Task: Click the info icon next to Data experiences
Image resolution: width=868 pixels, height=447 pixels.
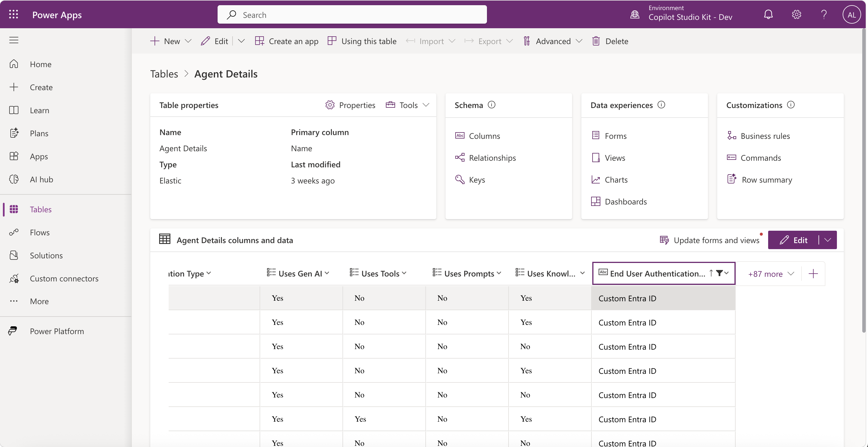Action: click(x=661, y=105)
